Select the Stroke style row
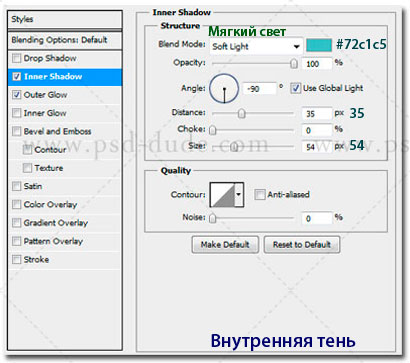 click(x=65, y=259)
